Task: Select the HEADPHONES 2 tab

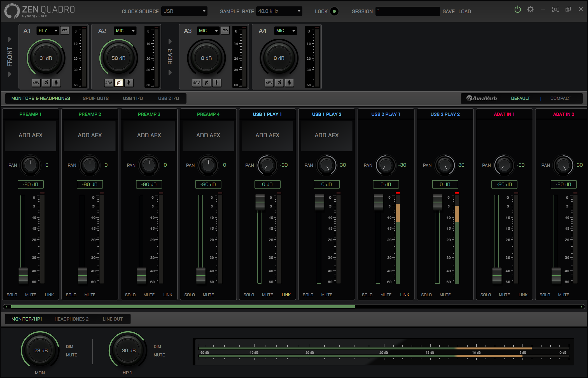Action: 71,319
